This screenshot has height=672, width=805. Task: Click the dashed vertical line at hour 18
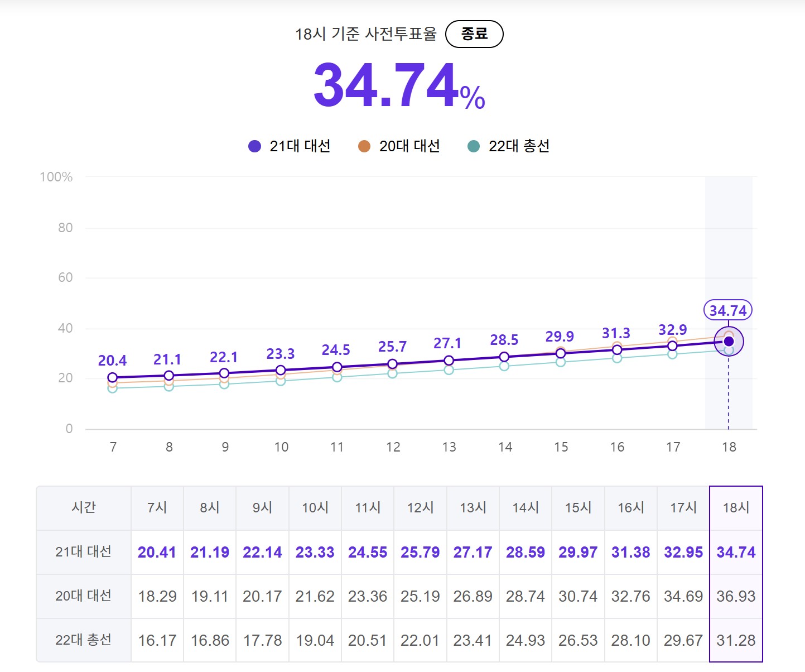(x=729, y=391)
